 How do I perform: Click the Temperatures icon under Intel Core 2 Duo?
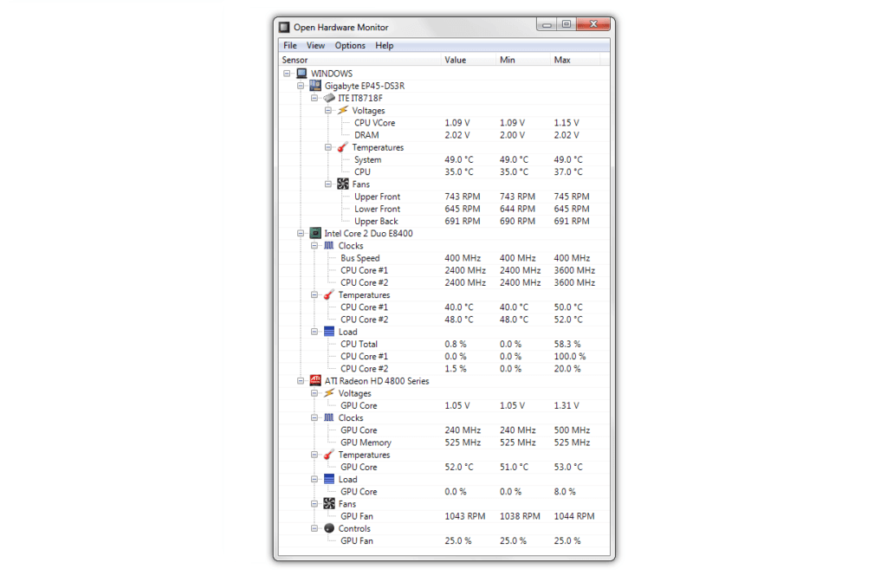[329, 295]
